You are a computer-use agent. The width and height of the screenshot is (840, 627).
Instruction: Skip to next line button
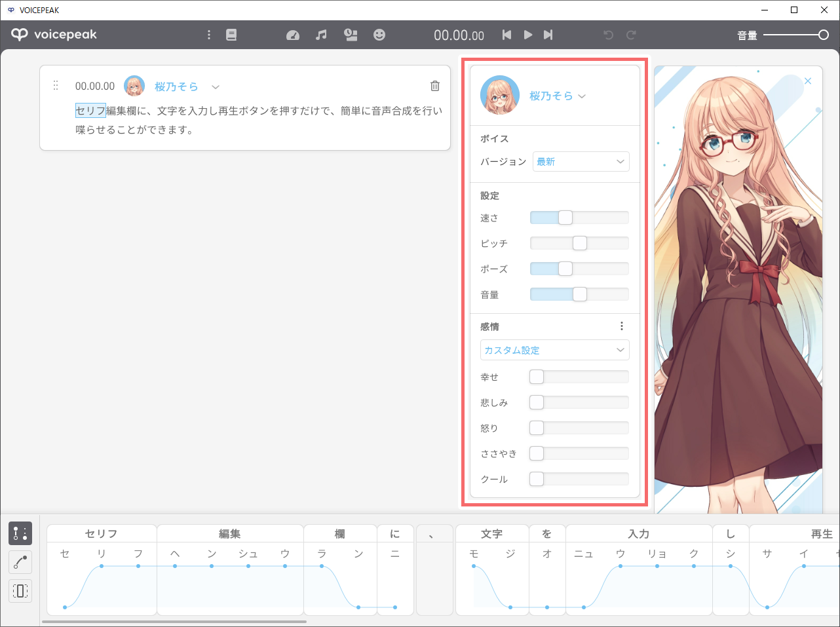[x=548, y=35]
